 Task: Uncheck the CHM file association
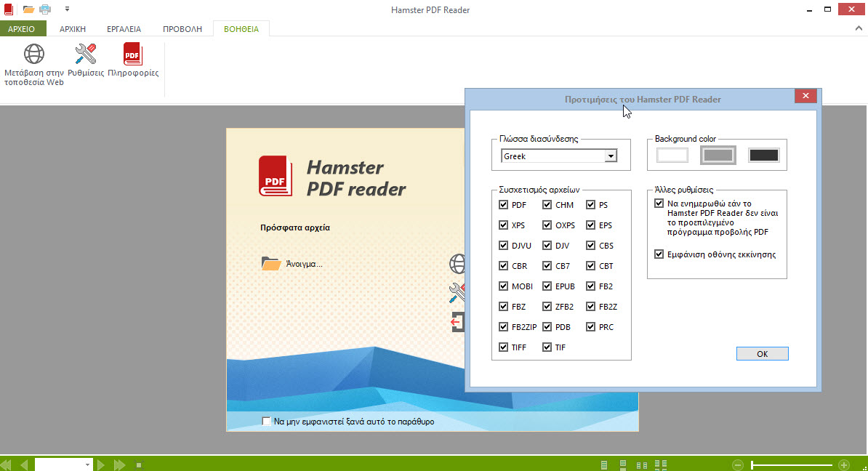coord(547,205)
